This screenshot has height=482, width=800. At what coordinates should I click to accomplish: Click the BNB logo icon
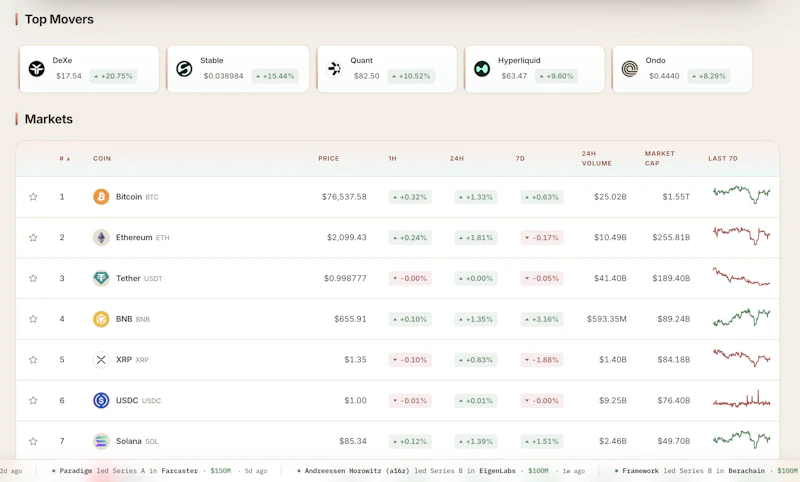pyautogui.click(x=101, y=319)
